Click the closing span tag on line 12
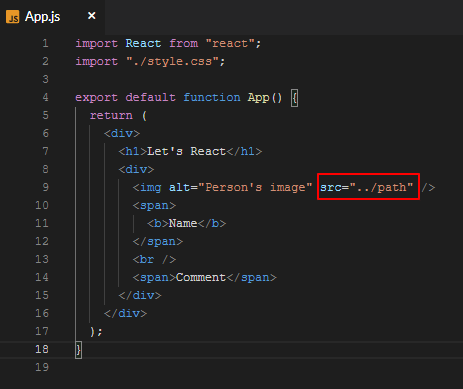This screenshot has height=389, width=463. coord(158,241)
